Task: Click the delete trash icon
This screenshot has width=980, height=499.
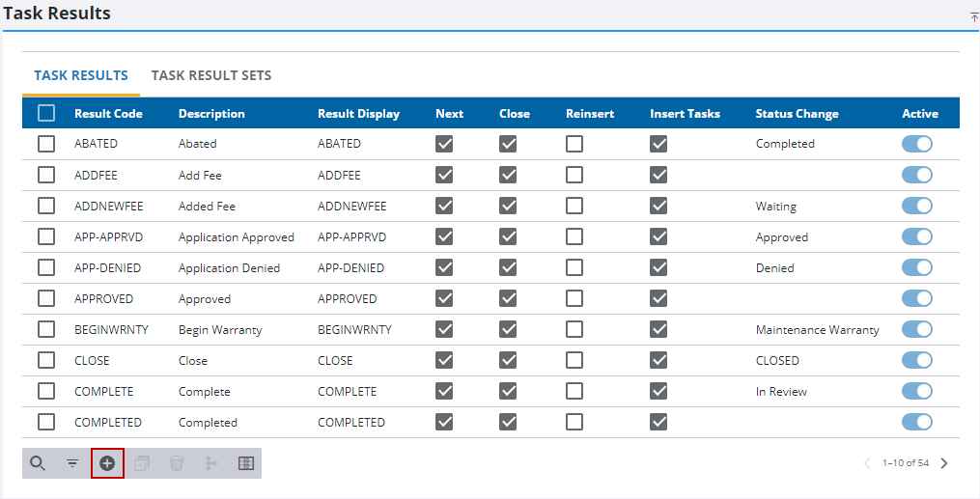Action: tap(176, 463)
